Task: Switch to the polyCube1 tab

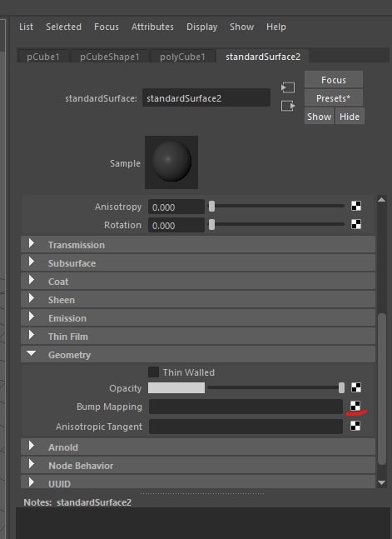Action: (x=182, y=57)
